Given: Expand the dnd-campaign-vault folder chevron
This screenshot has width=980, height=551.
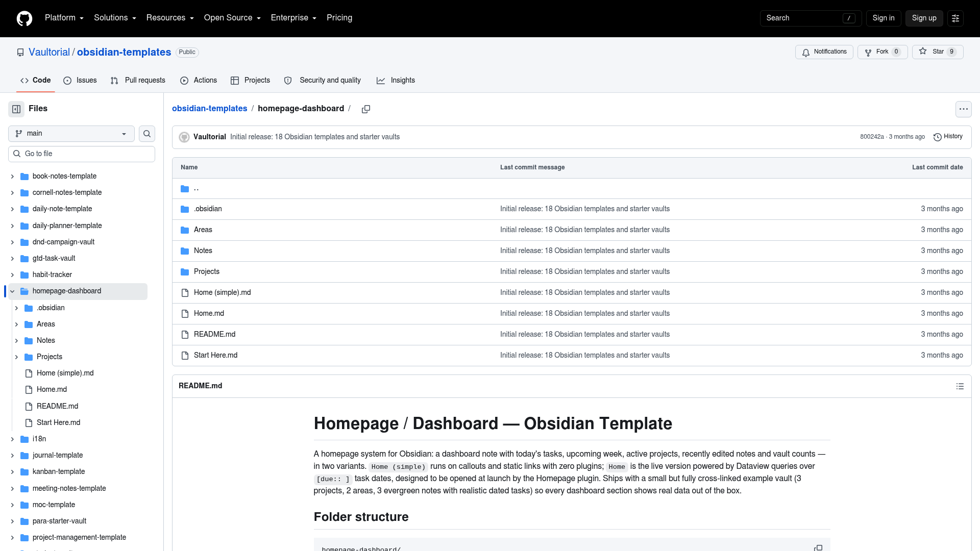Looking at the screenshot, I should tap(12, 242).
